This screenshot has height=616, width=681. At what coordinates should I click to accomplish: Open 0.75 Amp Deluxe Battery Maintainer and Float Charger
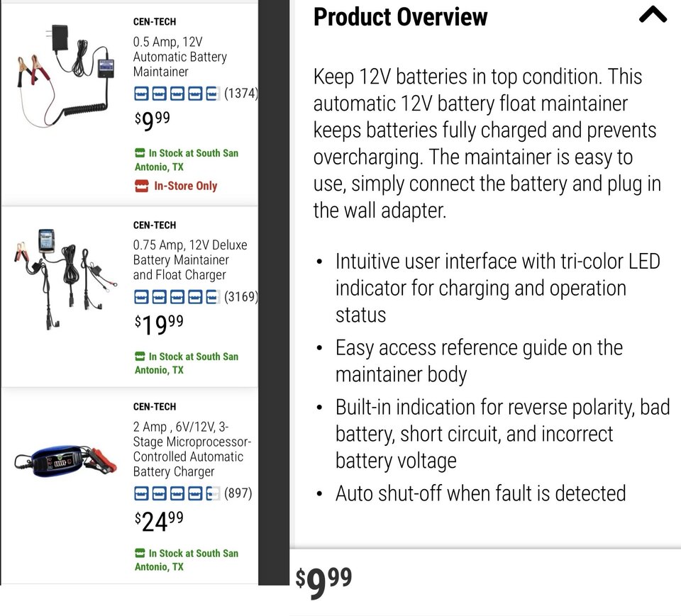coord(190,260)
